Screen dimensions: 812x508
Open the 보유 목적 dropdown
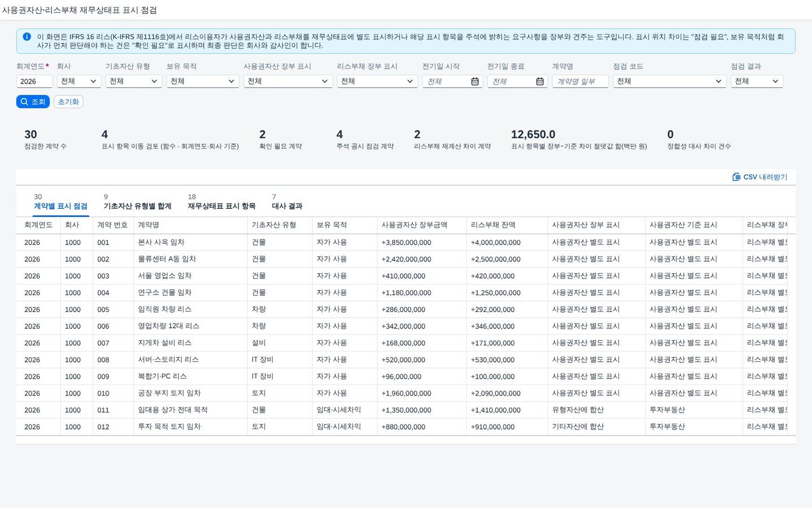(203, 81)
